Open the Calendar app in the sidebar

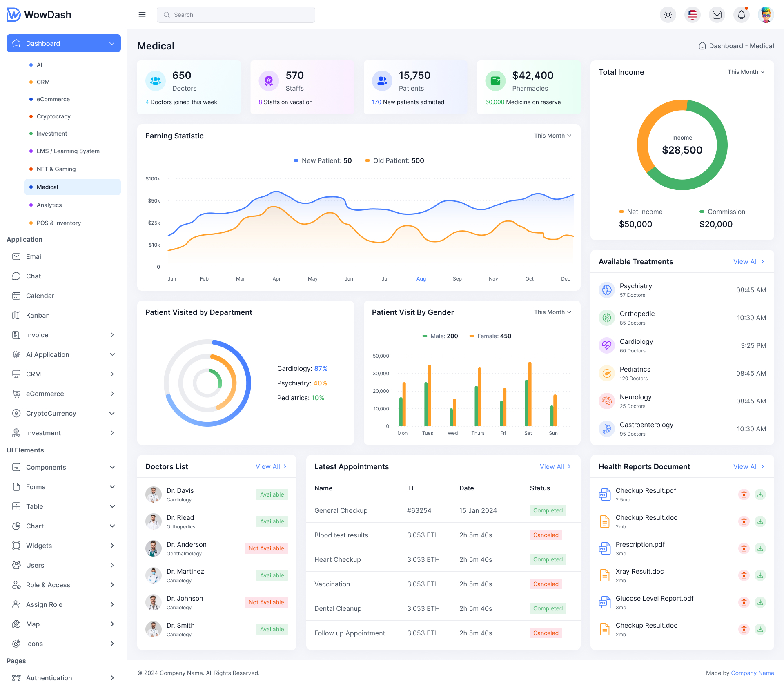(40, 296)
